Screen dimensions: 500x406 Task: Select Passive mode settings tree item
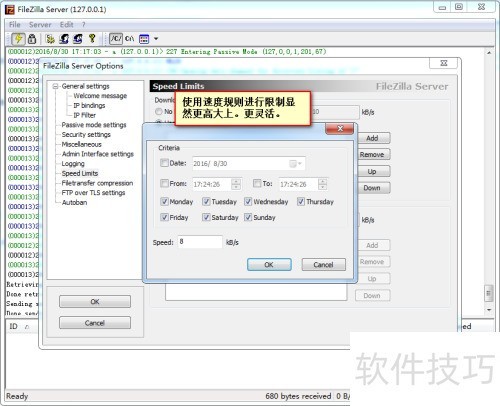pyautogui.click(x=94, y=125)
